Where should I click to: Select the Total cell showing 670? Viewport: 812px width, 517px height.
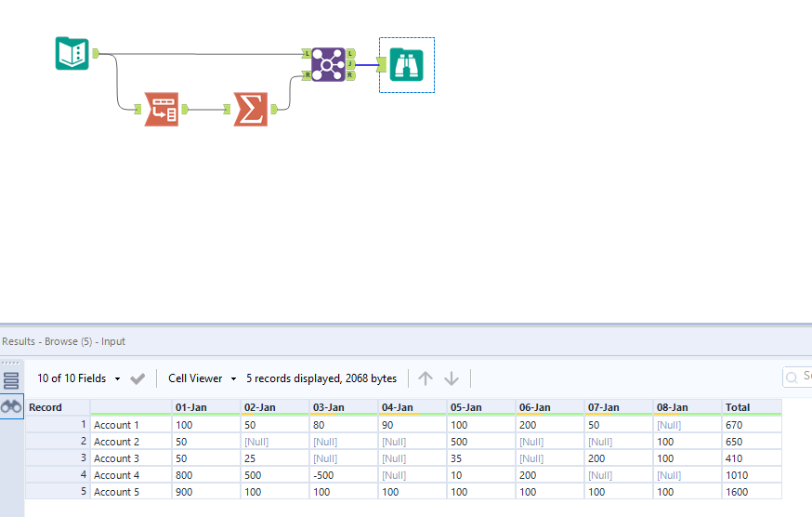tap(752, 425)
